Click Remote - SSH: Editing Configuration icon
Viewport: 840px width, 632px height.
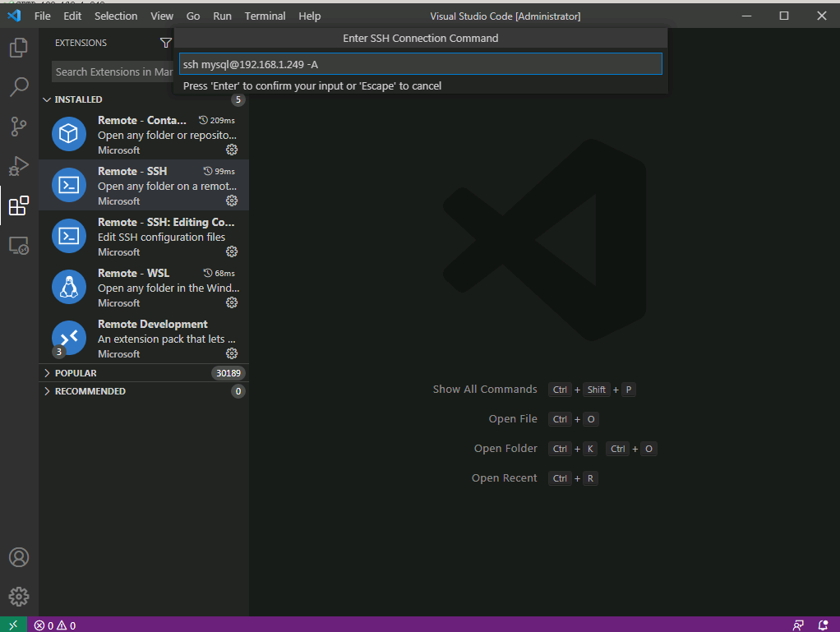pyautogui.click(x=68, y=236)
